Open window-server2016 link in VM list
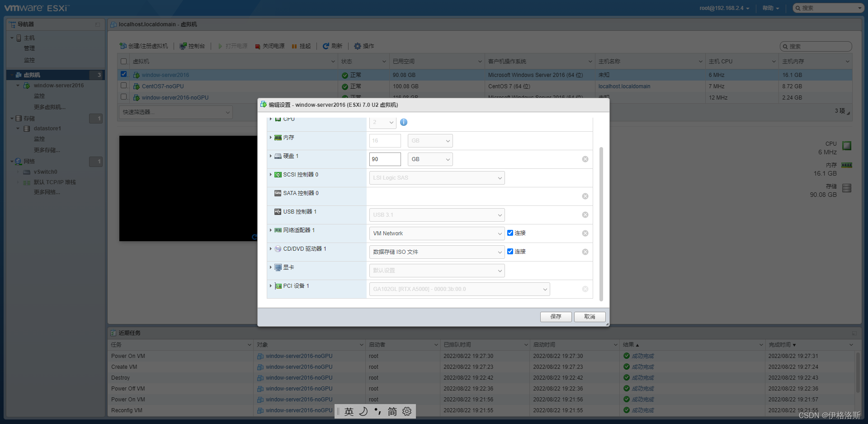The height and width of the screenshot is (424, 868). [165, 75]
